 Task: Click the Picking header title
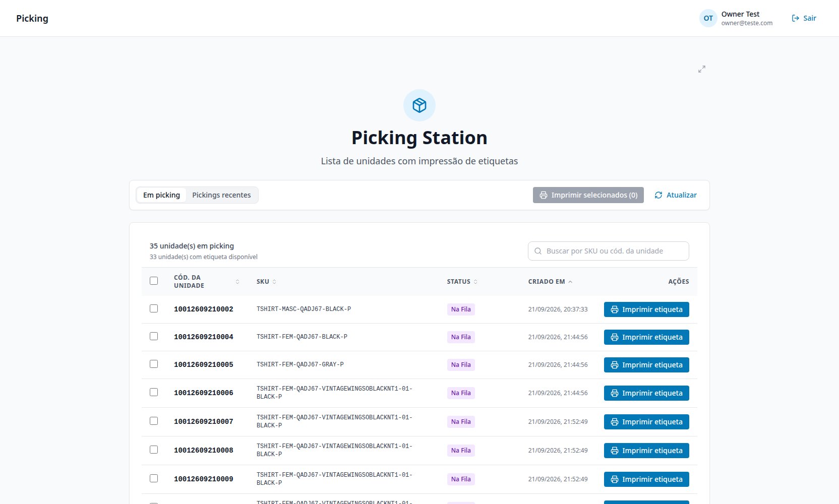click(32, 18)
